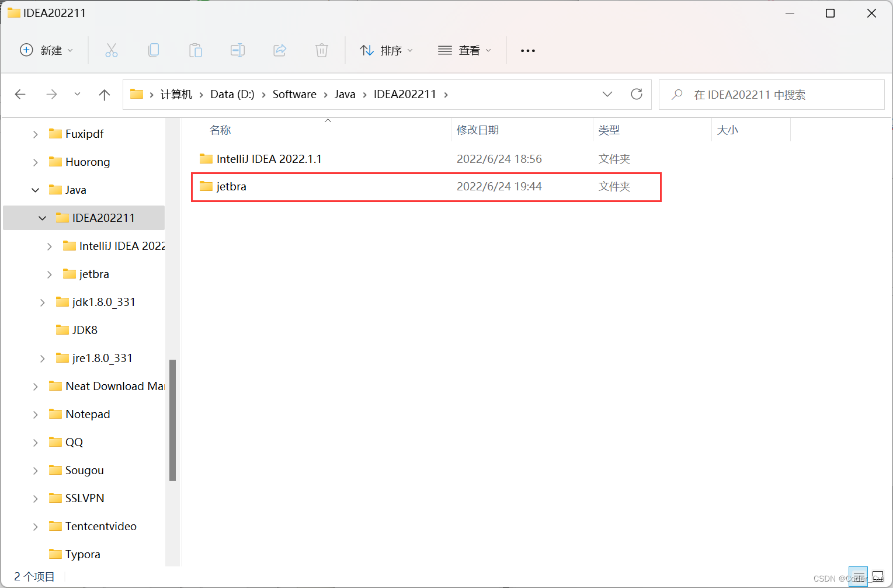Viewport: 893px width, 588px height.
Task: Click the Rename icon
Action: [x=238, y=50]
